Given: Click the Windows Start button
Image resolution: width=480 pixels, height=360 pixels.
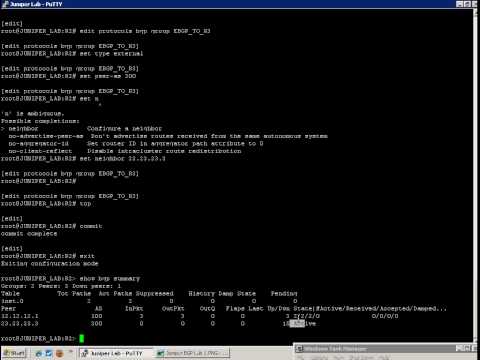Looking at the screenshot, I should click(x=14, y=353).
